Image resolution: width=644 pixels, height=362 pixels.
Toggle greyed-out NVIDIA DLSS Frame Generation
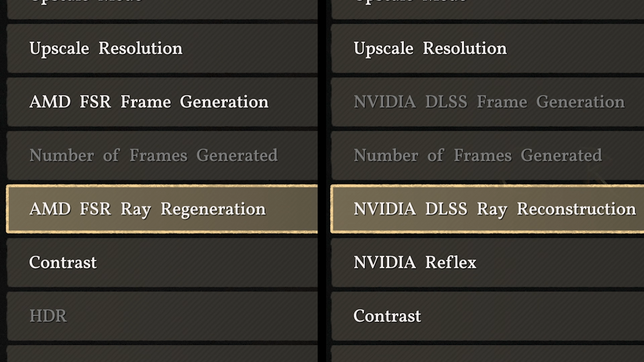489,102
